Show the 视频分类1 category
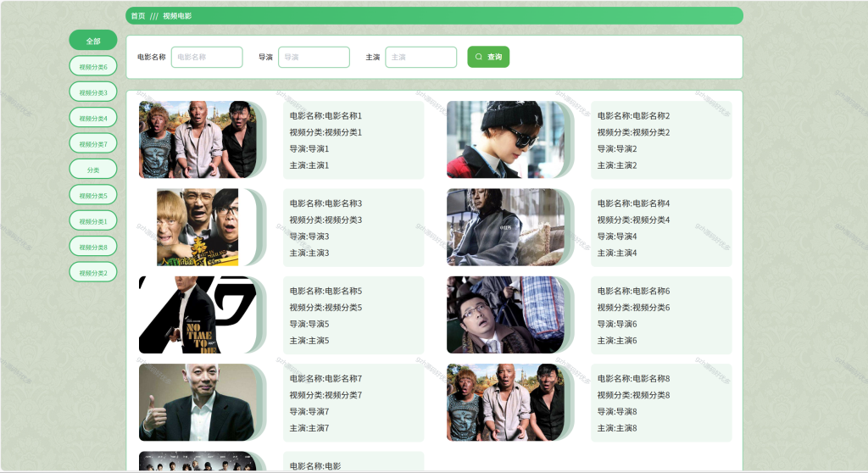This screenshot has height=473, width=868. pos(93,221)
